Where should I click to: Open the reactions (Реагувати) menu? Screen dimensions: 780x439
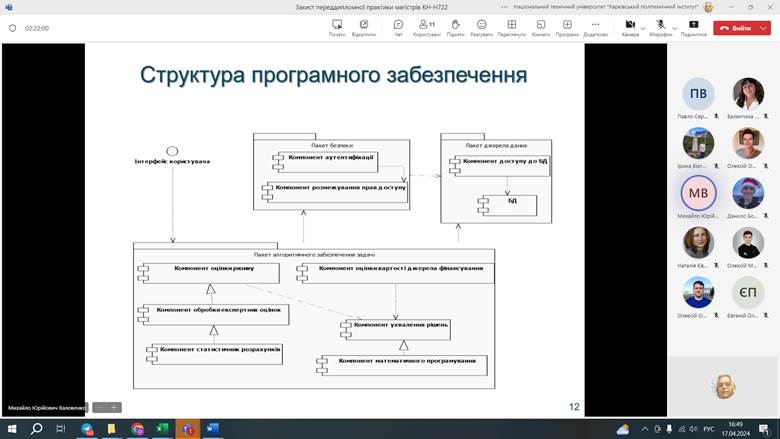coord(481,27)
